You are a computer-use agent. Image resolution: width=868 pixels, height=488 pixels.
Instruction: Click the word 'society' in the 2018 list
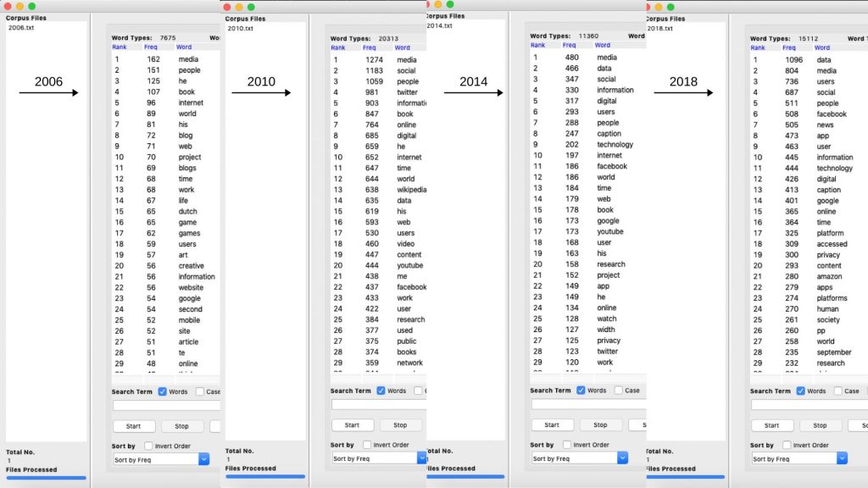tap(828, 319)
